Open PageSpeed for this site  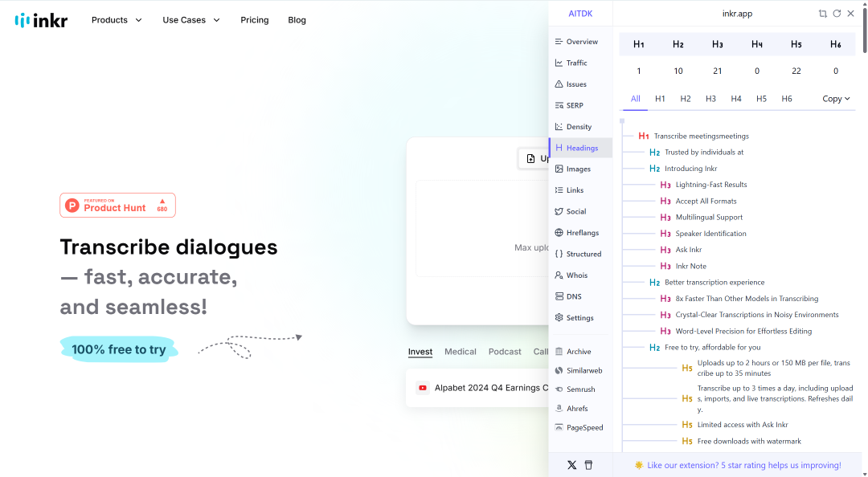(580, 427)
